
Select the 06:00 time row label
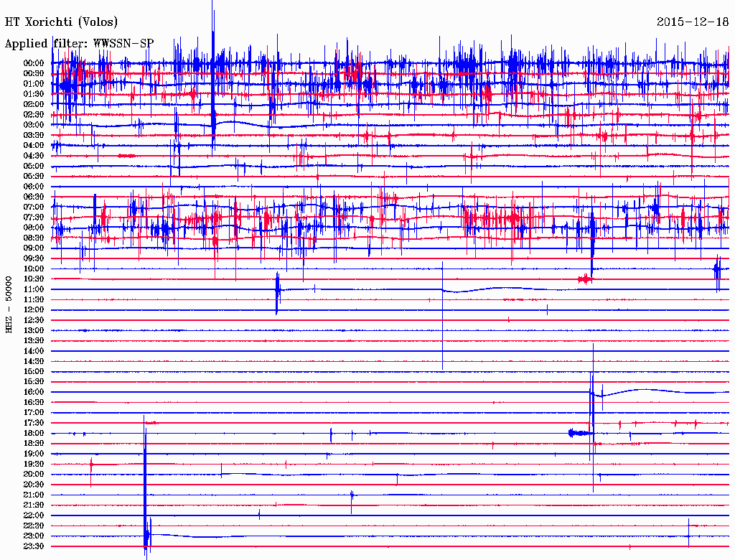[34, 187]
